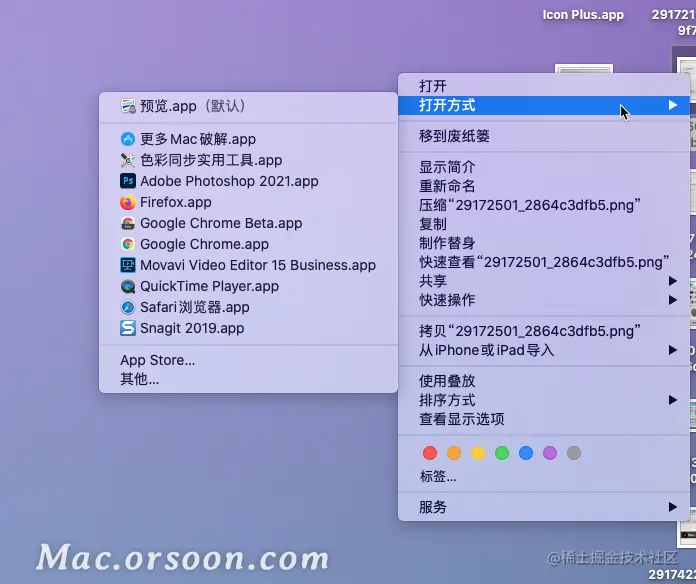Click the Firefox icon
696x584 pixels.
tap(128, 202)
